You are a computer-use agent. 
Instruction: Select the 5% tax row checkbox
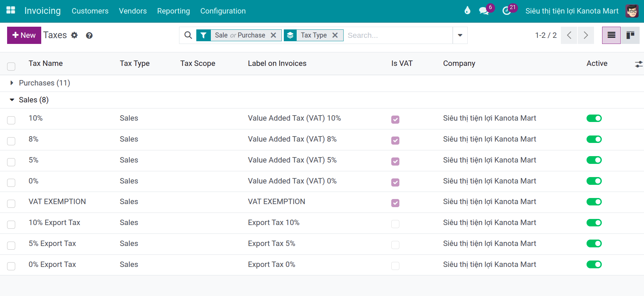(11, 162)
